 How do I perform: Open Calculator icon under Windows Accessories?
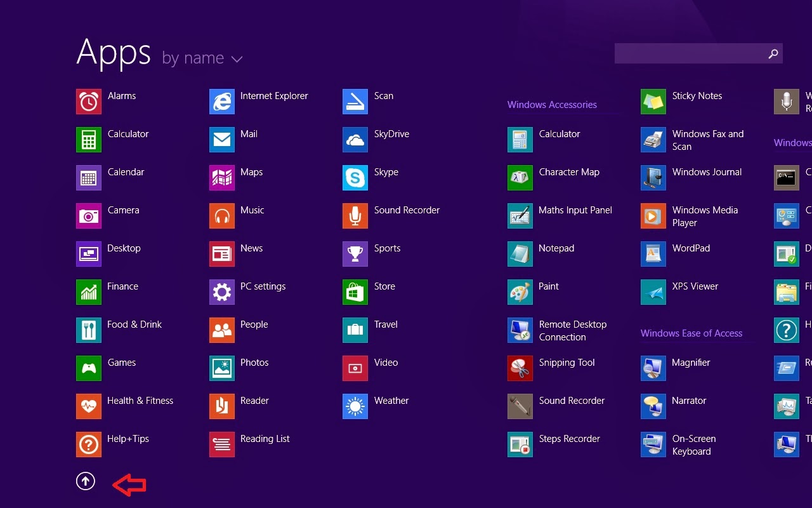(x=520, y=140)
